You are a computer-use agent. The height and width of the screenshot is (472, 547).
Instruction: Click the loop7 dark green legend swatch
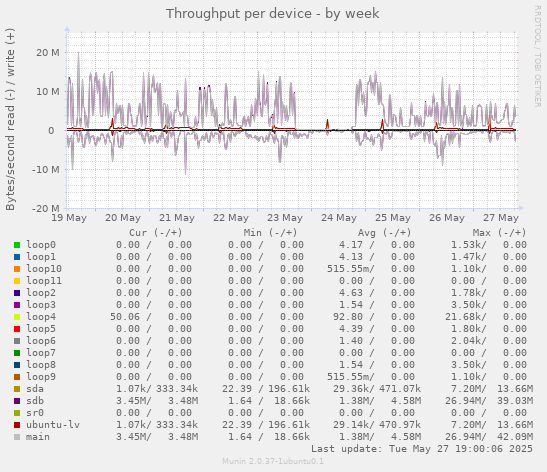[x=17, y=353]
